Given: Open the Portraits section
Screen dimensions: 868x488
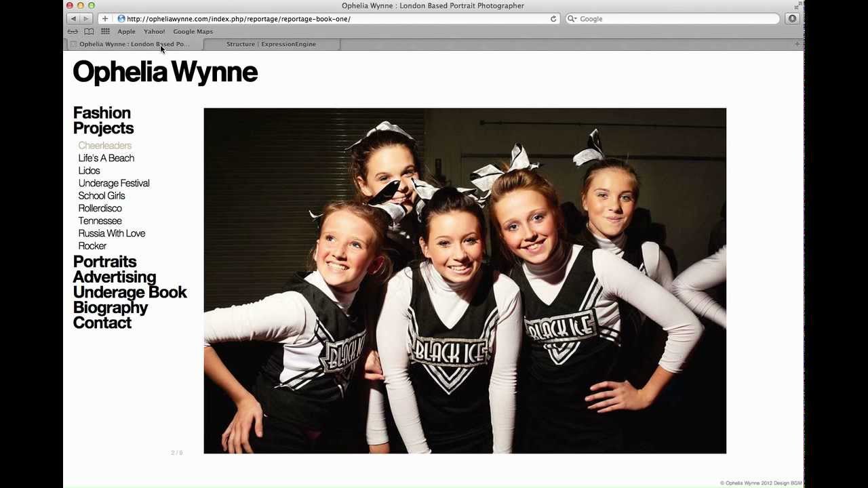Looking at the screenshot, I should pyautogui.click(x=104, y=262).
